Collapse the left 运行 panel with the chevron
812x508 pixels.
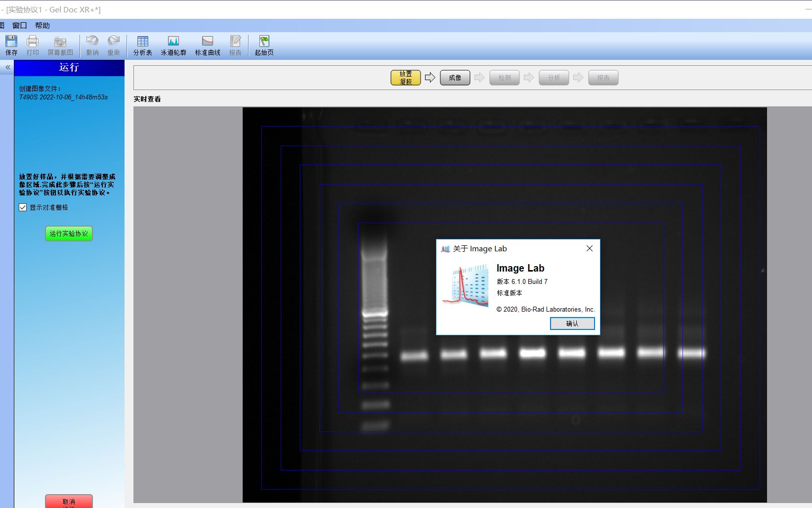click(7, 67)
